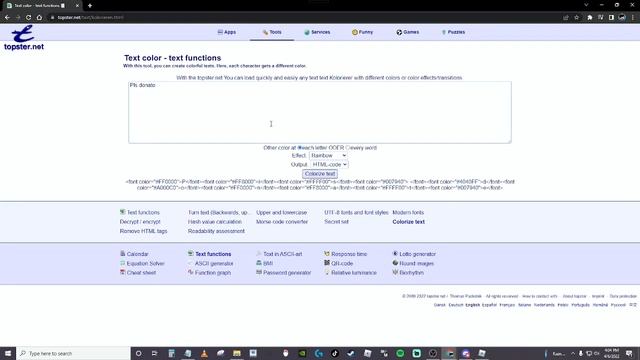The width and height of the screenshot is (640, 360).
Task: Open the Output dropdown set to HTML-code
Action: click(x=329, y=164)
